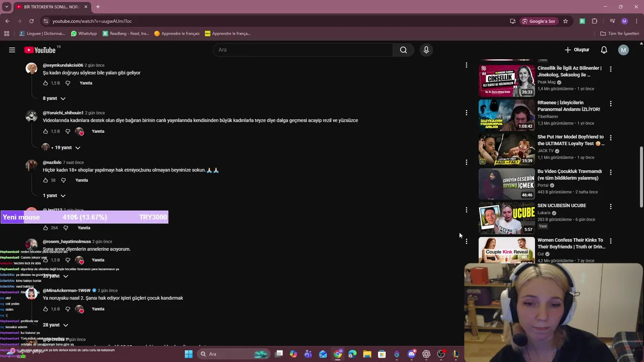This screenshot has height=362, width=644.
Task: Open Oluştur create menu
Action: tap(577, 50)
